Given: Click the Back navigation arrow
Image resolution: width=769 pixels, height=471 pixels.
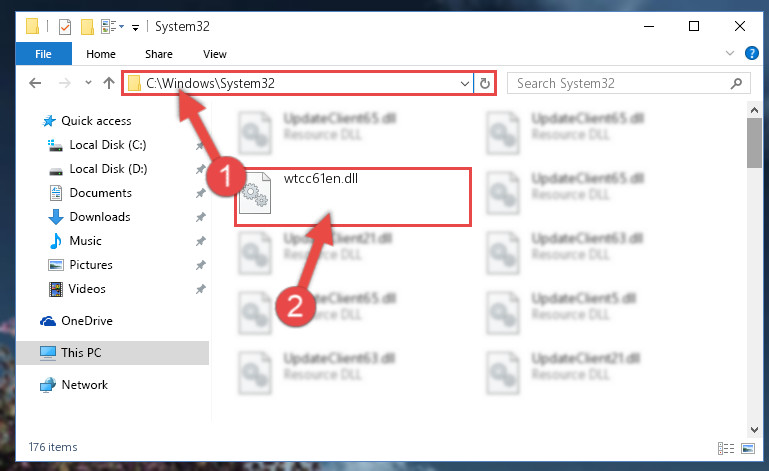Looking at the screenshot, I should click(35, 83).
